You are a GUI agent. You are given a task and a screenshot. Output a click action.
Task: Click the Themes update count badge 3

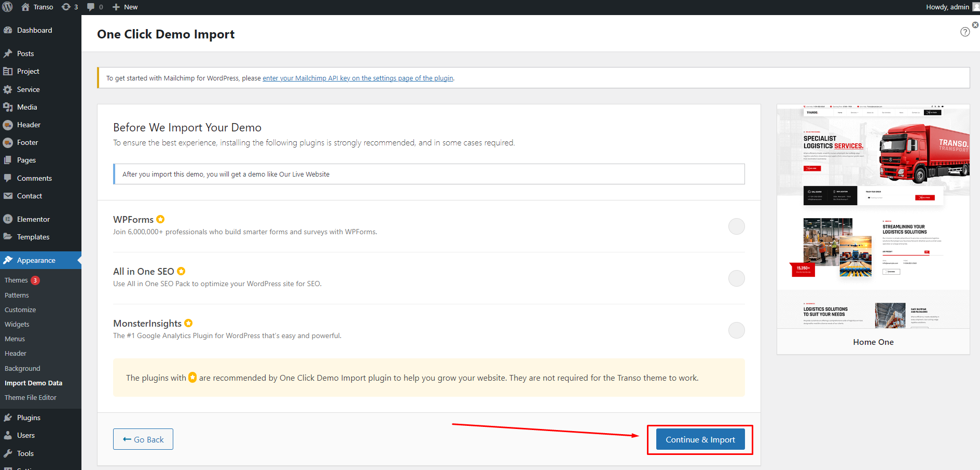35,280
